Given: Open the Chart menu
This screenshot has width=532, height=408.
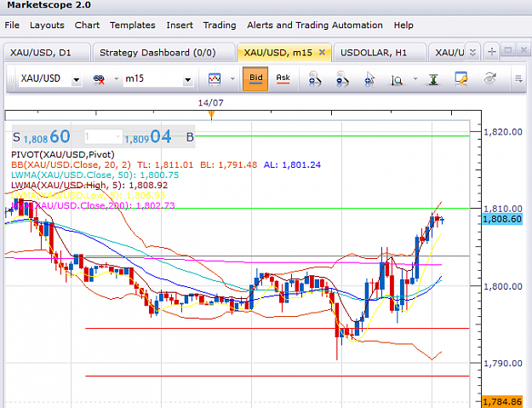Looking at the screenshot, I should [x=87, y=25].
